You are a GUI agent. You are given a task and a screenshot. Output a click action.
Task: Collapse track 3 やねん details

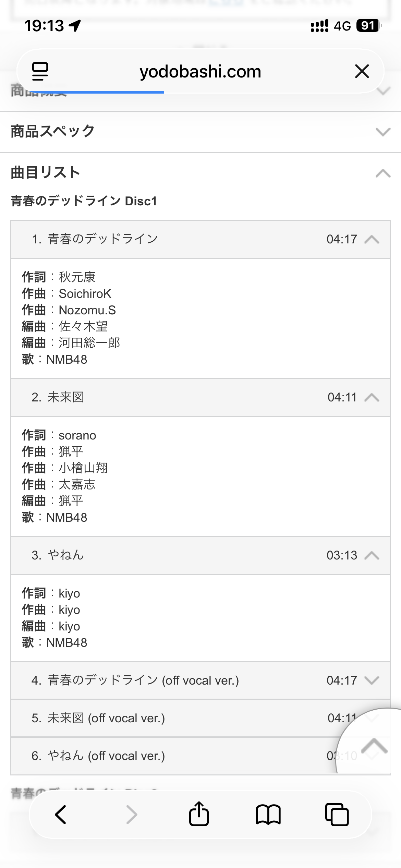click(372, 555)
